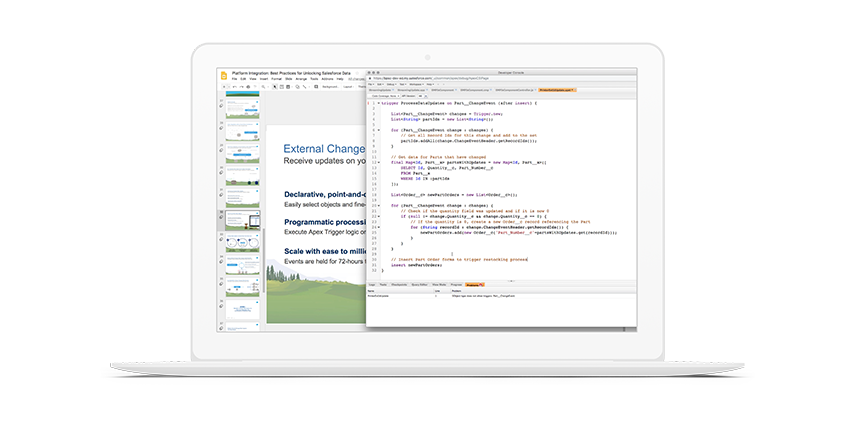This screenshot has width=857, height=447.
Task: Click the Background button in Slides toolbar
Action: pos(331,87)
